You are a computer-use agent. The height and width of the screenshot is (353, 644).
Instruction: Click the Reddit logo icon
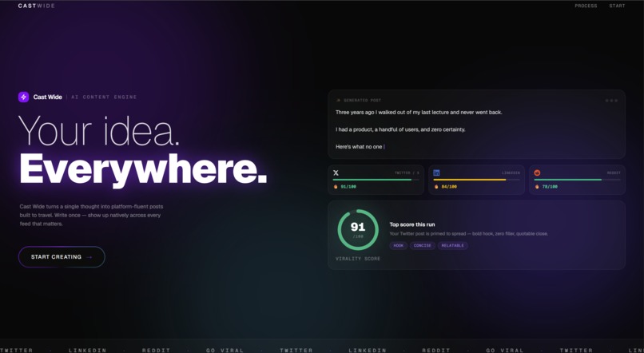point(537,173)
